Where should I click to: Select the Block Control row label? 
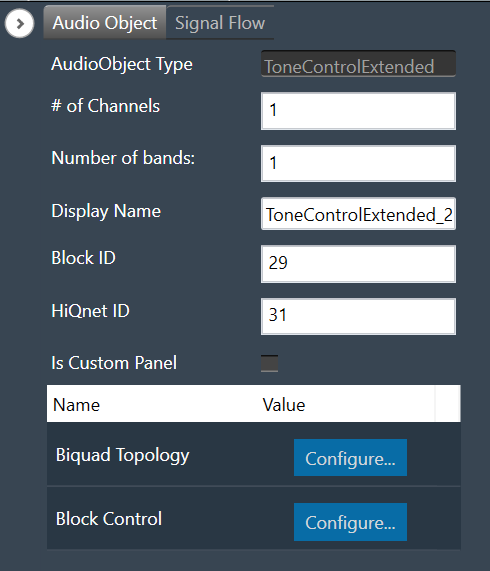click(x=109, y=519)
